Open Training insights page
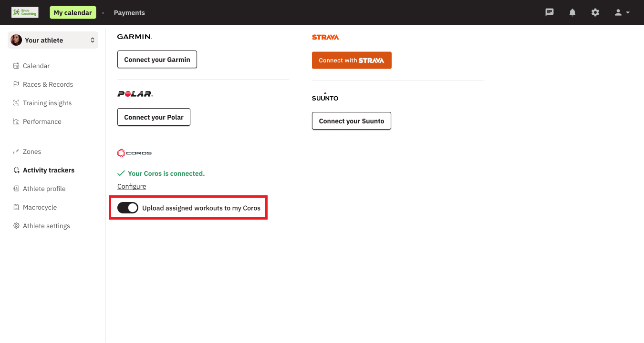The image size is (644, 343). click(47, 103)
